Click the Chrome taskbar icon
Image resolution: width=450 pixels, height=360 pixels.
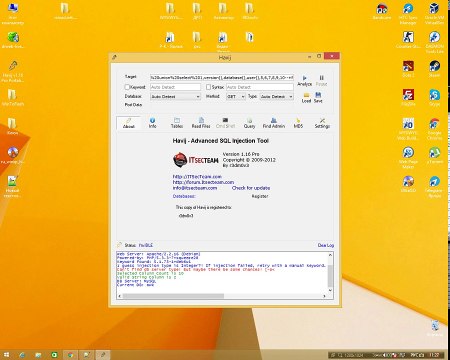pos(70,355)
